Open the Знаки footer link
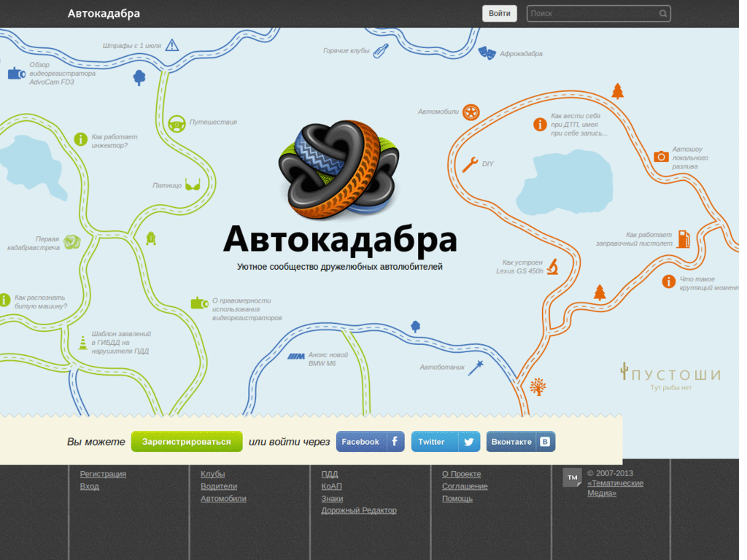The height and width of the screenshot is (560, 747). coord(332,499)
